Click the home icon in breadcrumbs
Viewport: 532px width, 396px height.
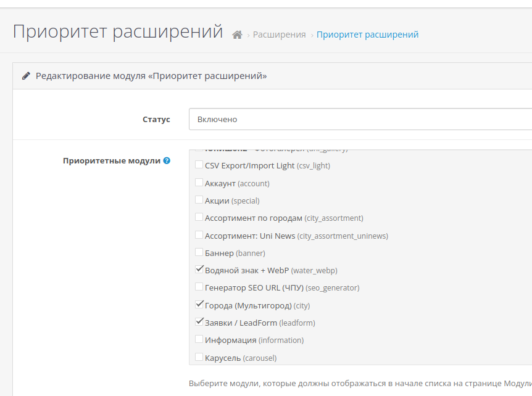[237, 35]
